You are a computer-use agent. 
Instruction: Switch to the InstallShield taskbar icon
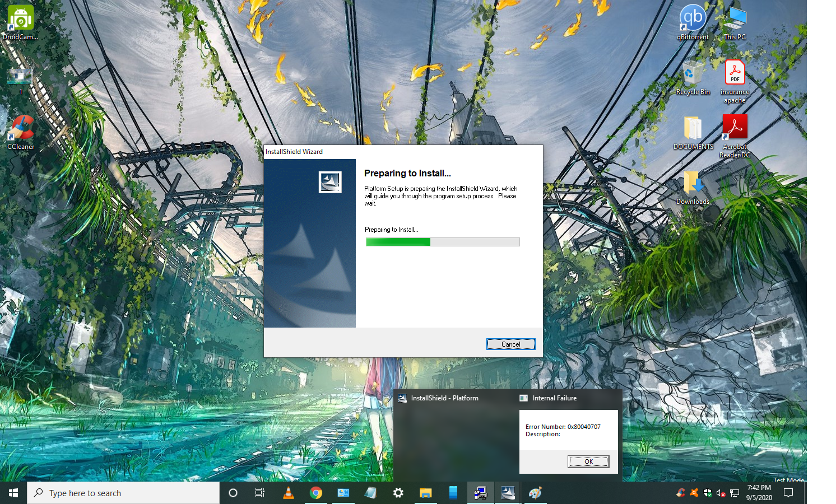(508, 493)
